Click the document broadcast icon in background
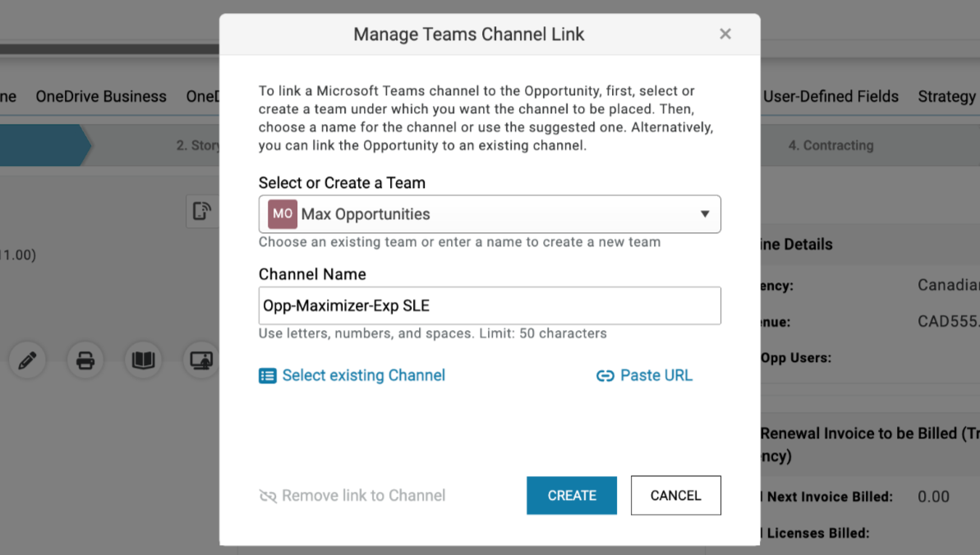The width and height of the screenshot is (980, 555). [x=202, y=211]
